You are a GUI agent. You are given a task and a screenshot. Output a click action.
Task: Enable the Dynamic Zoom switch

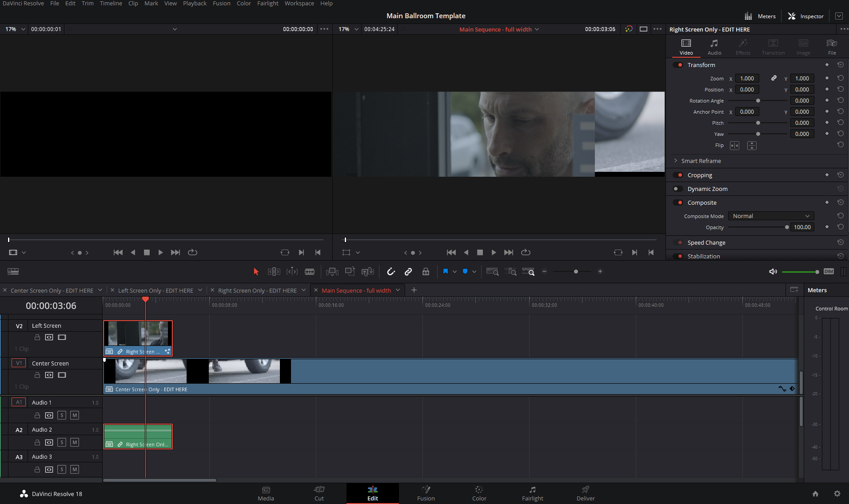(x=678, y=189)
